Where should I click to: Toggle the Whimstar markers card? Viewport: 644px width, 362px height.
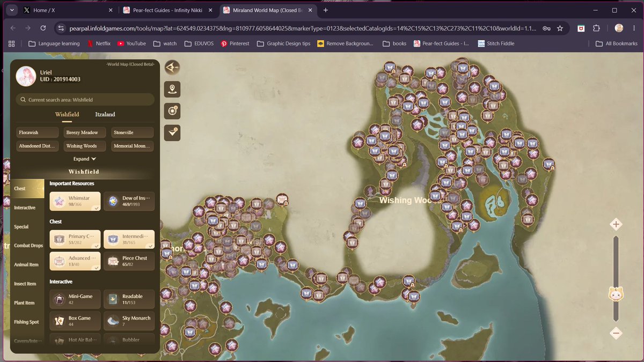[75, 202]
